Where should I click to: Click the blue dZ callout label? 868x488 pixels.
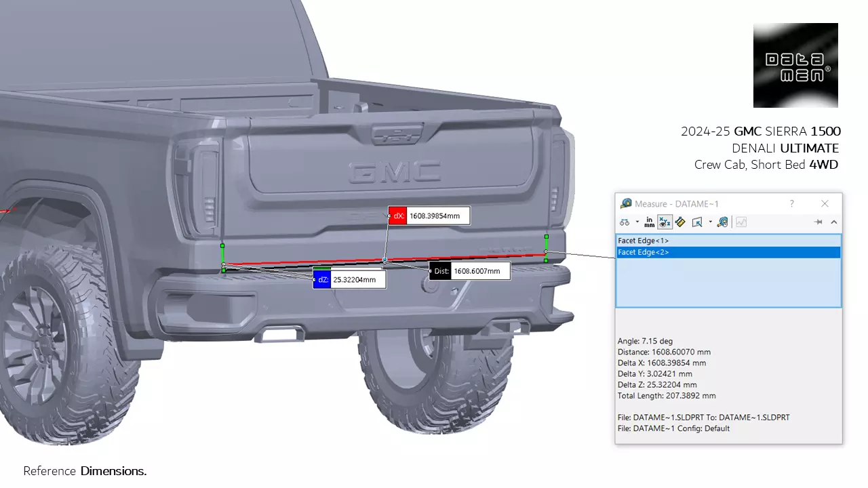click(322, 280)
